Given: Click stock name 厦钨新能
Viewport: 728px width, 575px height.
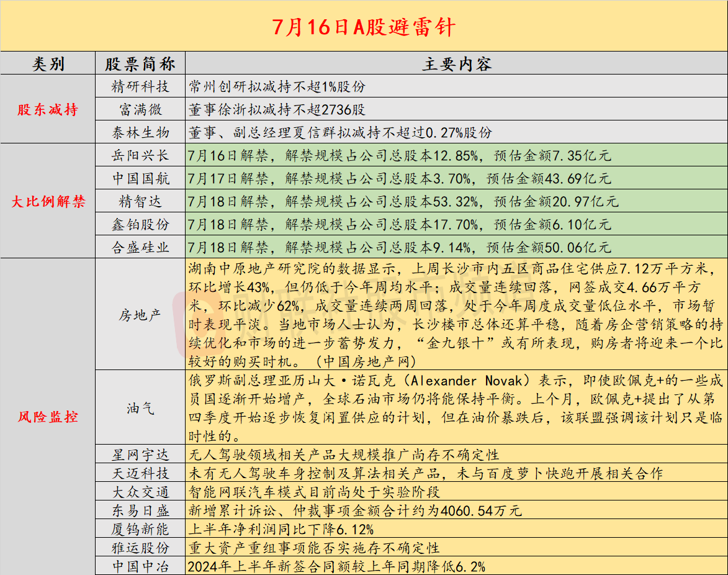Looking at the screenshot, I should coord(140,528).
